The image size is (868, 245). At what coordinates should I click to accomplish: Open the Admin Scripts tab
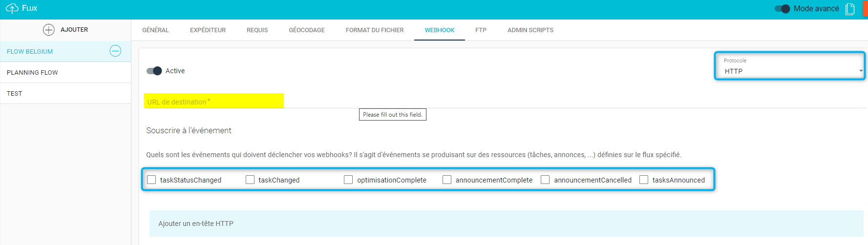[530, 30]
